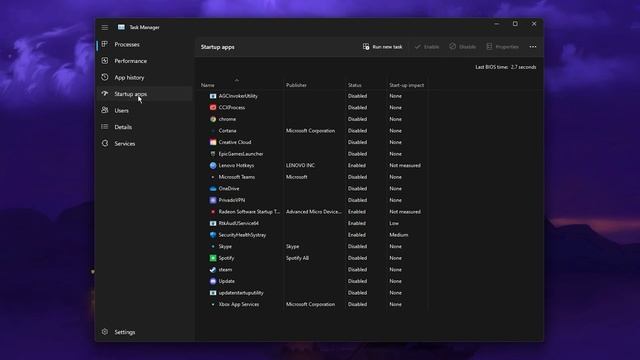The image size is (640, 360).
Task: Click the Processes sidebar icon
Action: point(105,44)
